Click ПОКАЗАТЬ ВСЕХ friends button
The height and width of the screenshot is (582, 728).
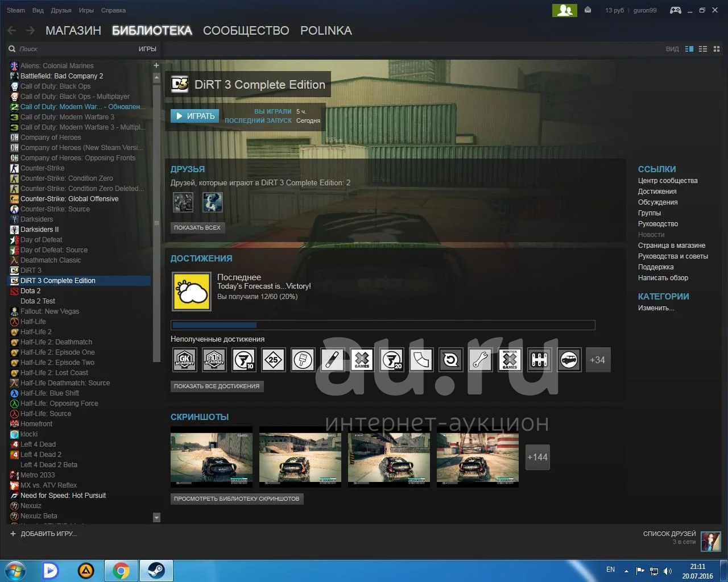click(197, 227)
